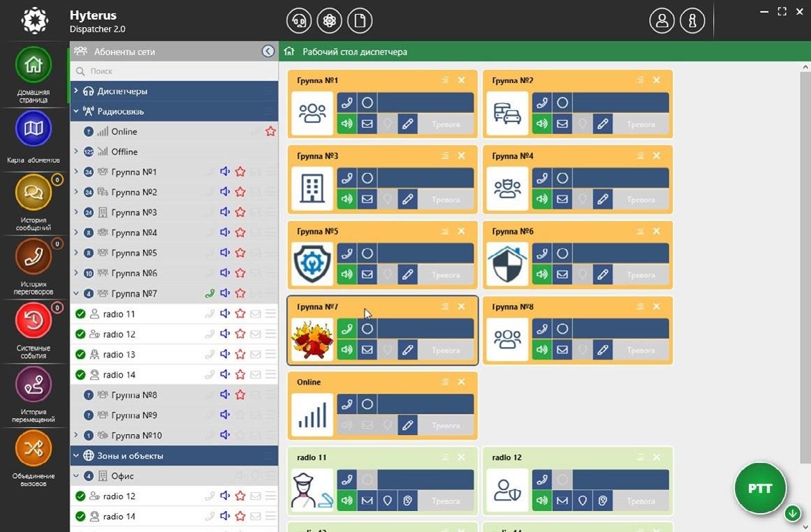Open the menu lines on Группа №2 card
This screenshot has height=532, width=811.
pos(641,80)
